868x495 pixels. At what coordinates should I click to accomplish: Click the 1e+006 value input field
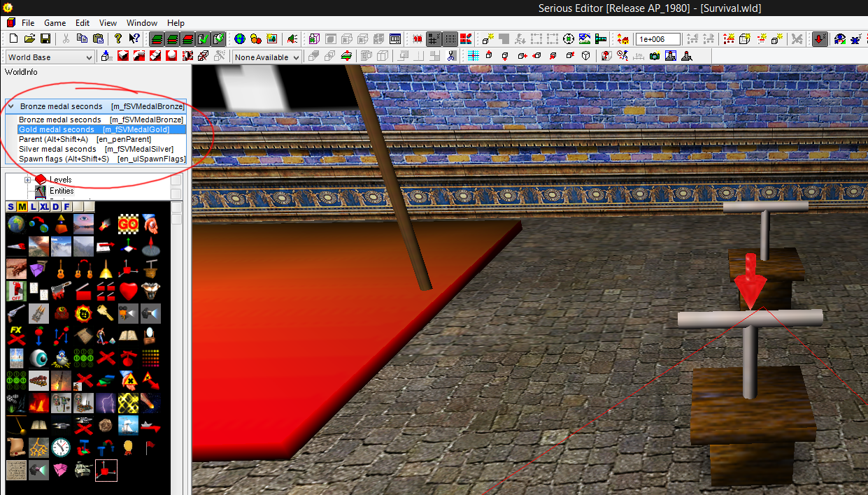(657, 39)
